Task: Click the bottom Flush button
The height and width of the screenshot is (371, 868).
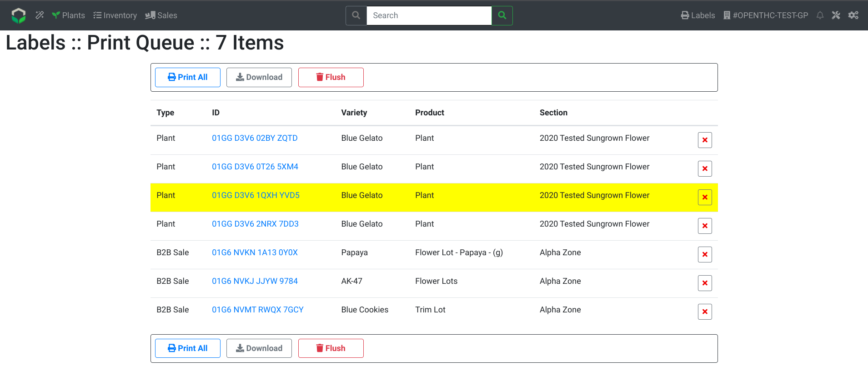Action: click(331, 348)
